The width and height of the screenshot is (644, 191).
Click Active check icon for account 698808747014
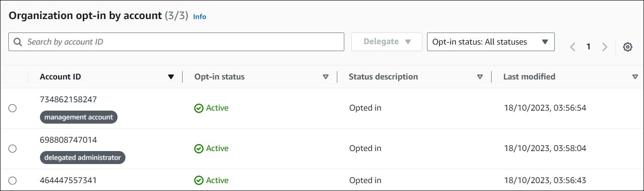tap(199, 149)
